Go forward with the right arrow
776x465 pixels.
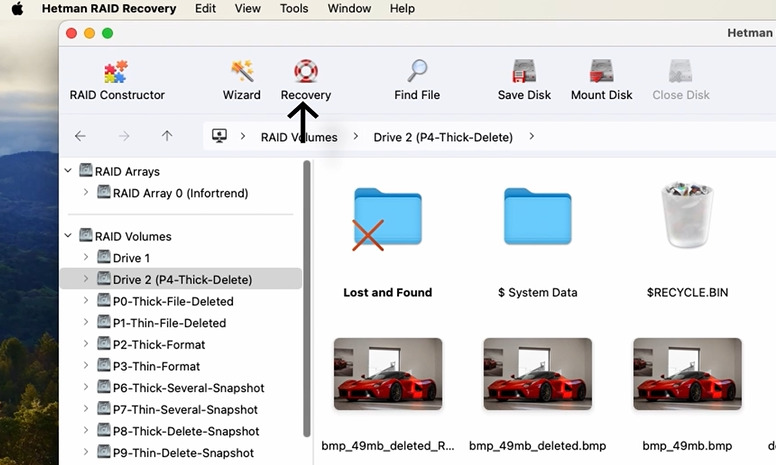click(x=124, y=136)
